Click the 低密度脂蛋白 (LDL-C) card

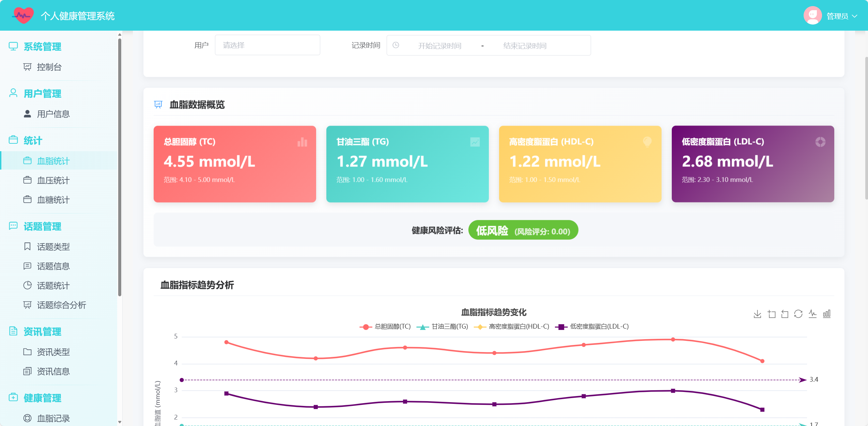(x=753, y=164)
